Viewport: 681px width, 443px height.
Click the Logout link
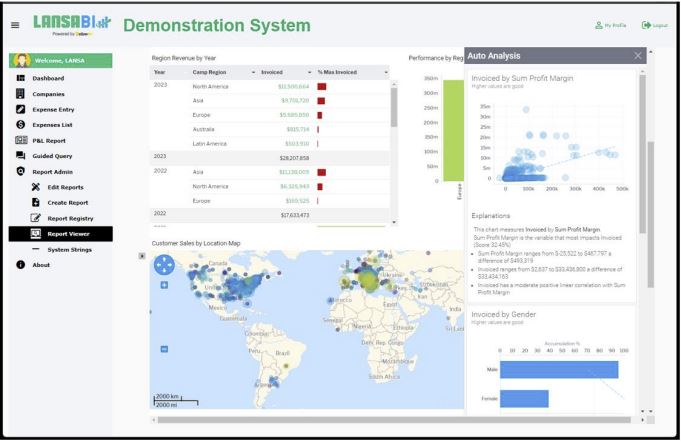pyautogui.click(x=654, y=25)
